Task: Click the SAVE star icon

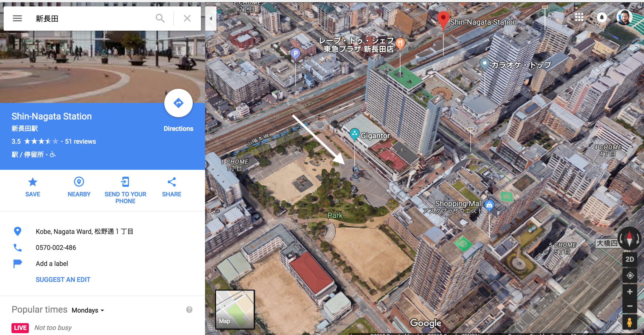Action: [33, 182]
